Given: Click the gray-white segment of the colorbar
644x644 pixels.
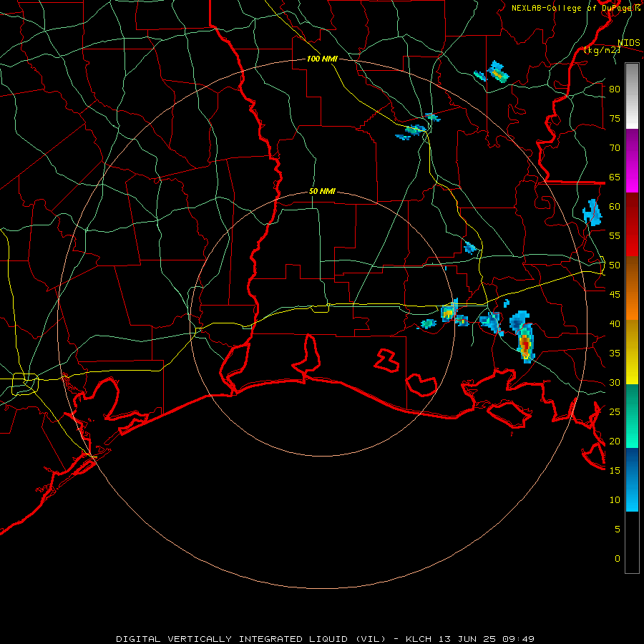Looking at the screenshot, I should pyautogui.click(x=632, y=96).
